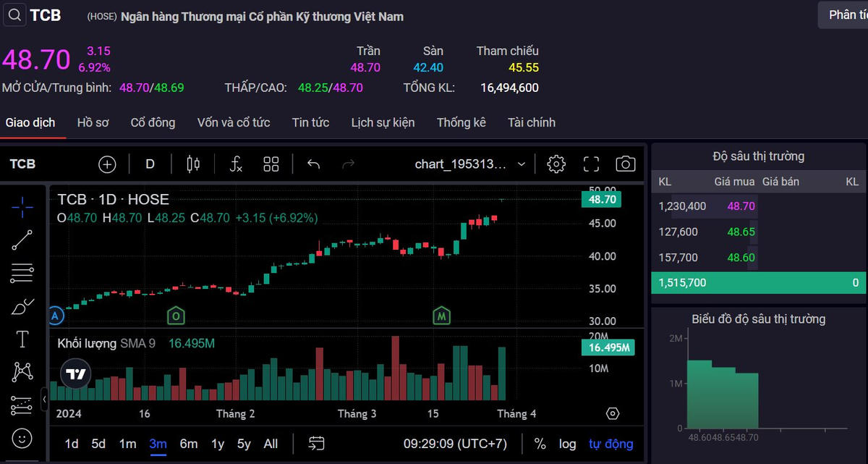Click the TCB symbol search field
Viewport: 868px width, 464px height.
point(43,15)
